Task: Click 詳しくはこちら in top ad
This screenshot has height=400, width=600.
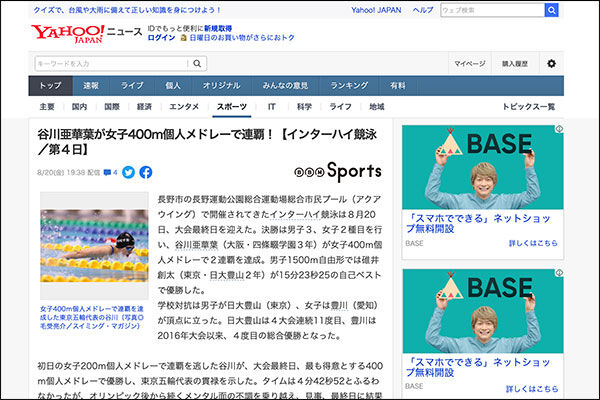Action: (x=533, y=243)
